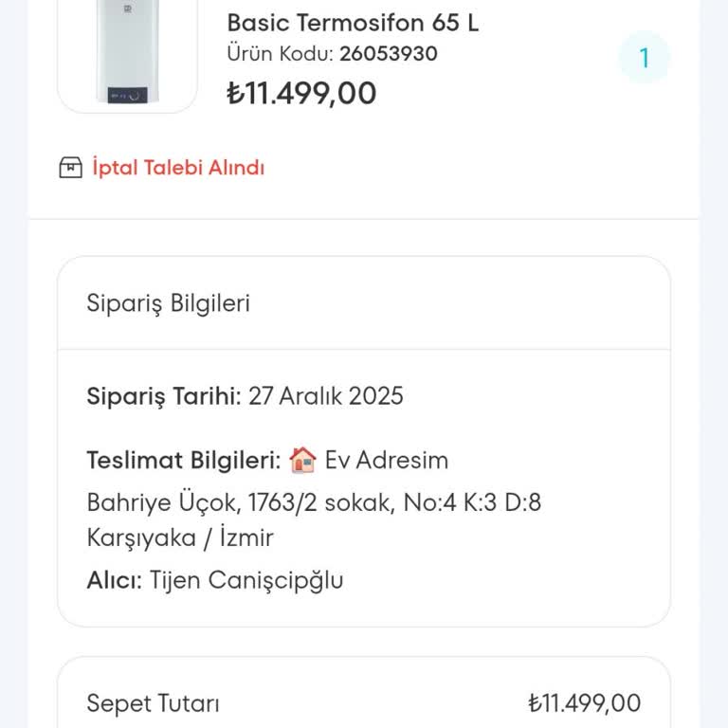Click the Ürün Kodu label
Screen dimensions: 728x728
280,53
